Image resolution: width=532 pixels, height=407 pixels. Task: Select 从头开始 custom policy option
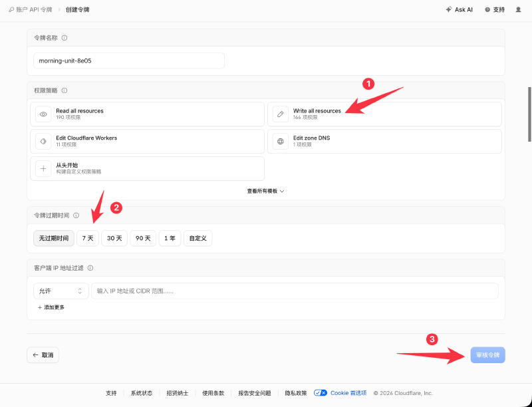point(147,168)
